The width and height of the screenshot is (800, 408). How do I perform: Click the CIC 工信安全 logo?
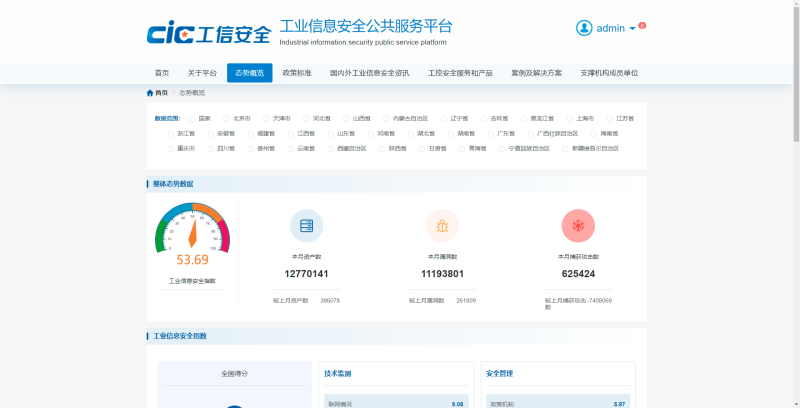coord(209,33)
